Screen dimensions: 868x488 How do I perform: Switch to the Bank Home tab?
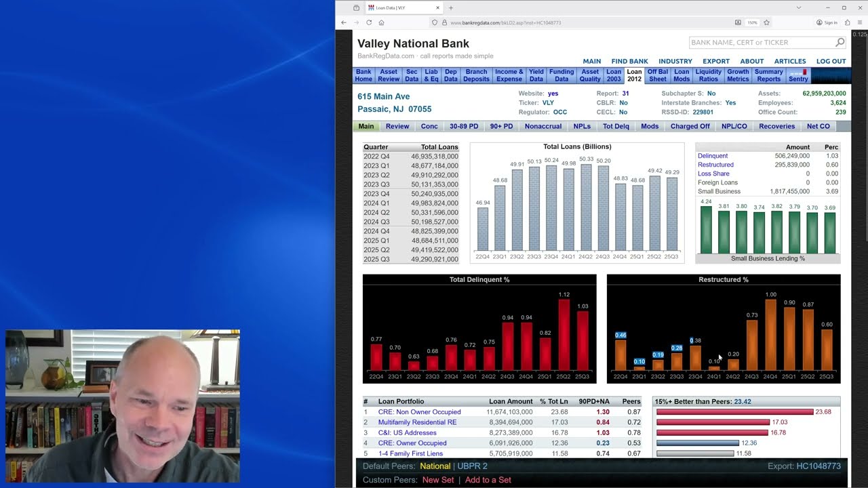point(363,75)
